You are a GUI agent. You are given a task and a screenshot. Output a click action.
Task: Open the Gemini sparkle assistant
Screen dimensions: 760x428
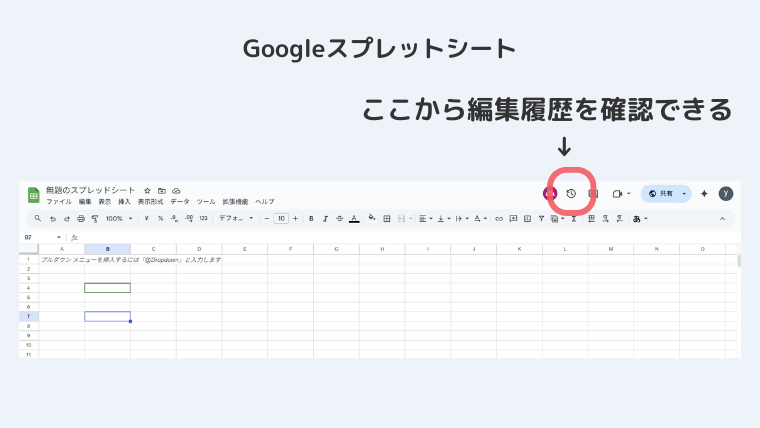tap(704, 193)
